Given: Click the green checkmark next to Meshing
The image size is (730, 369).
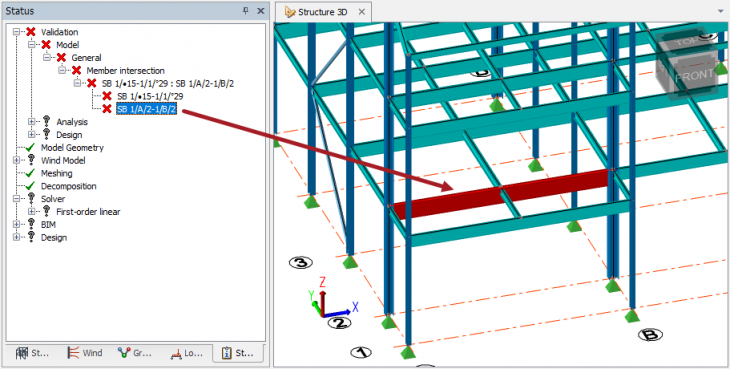Looking at the screenshot, I should coord(30,173).
